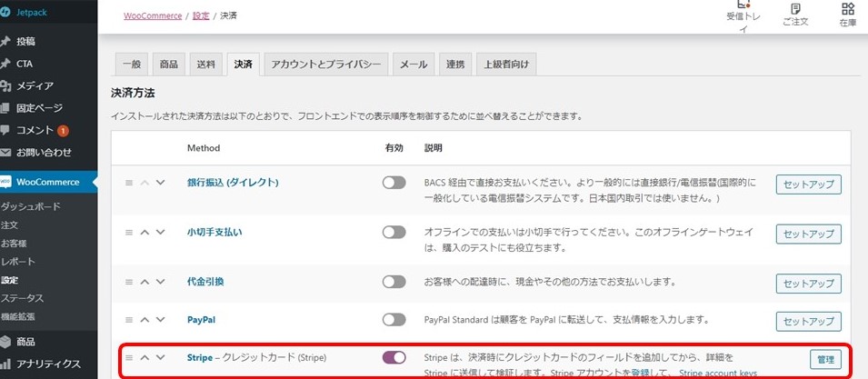Click the 管理 button for Stripe

coord(825,359)
